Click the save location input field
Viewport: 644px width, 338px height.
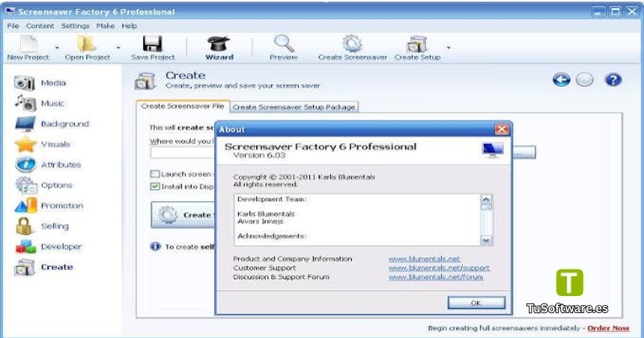pos(183,153)
